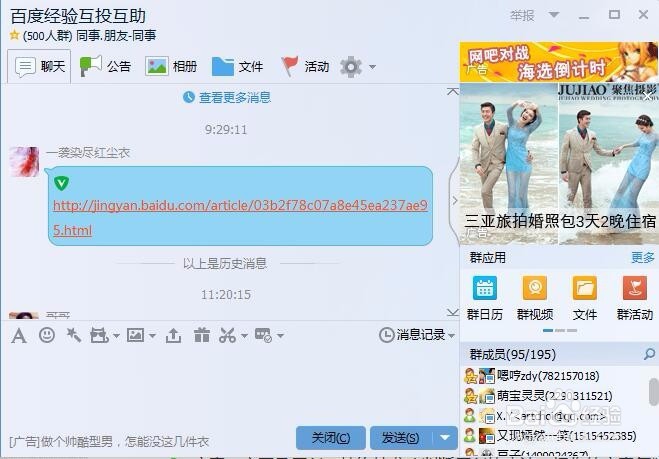Click sender name 一袭染尽红尘衣
The width and height of the screenshot is (659, 459).
coord(88,153)
